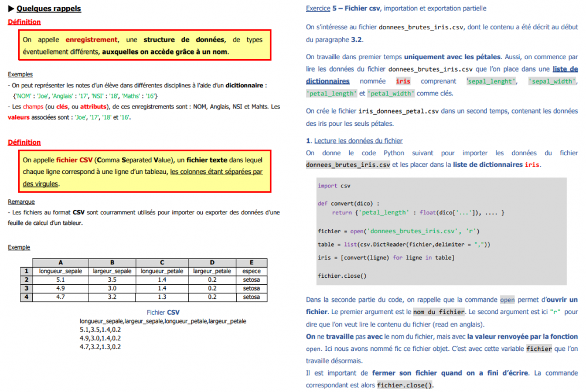Click the green highlighted 'sepal_width' key
This screenshot has width=586, height=392.
pyautogui.click(x=552, y=81)
